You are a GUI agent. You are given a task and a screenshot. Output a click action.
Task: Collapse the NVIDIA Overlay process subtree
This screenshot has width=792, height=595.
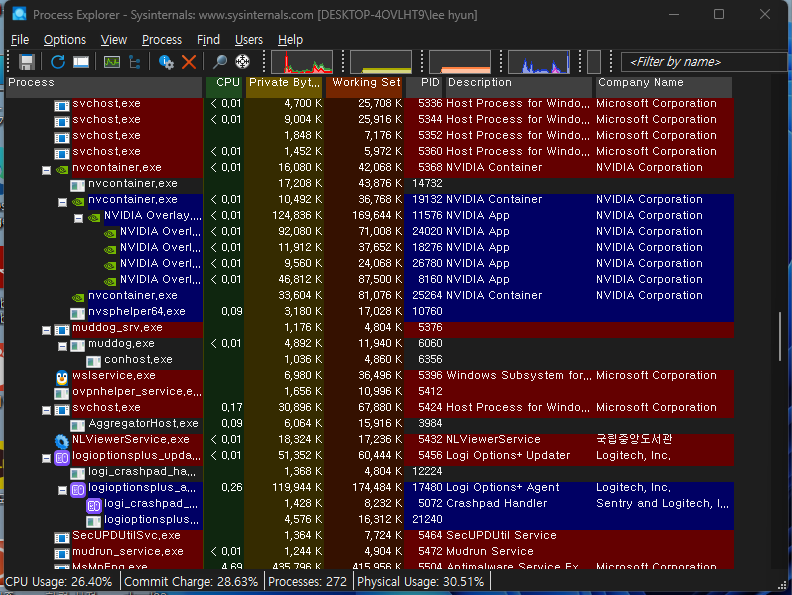tap(79, 216)
